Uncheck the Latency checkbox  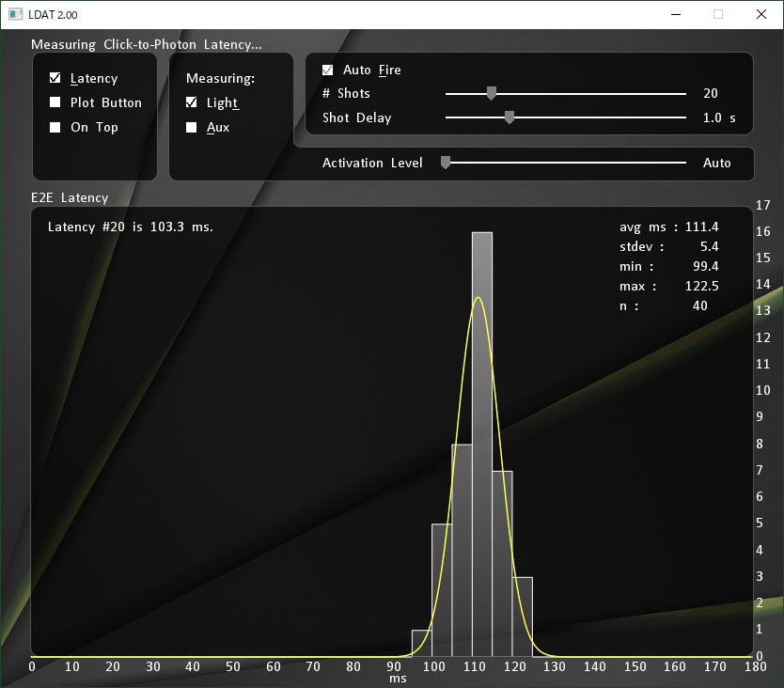[55, 78]
